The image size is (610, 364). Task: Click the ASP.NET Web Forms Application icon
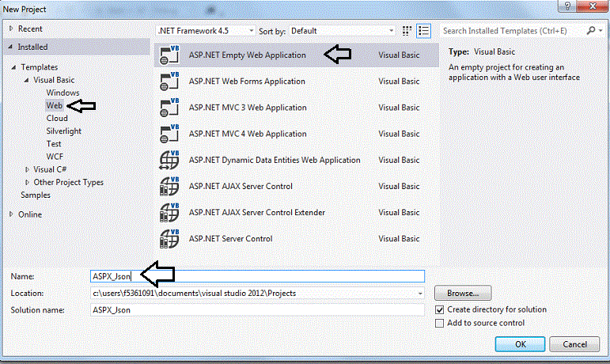coord(169,82)
